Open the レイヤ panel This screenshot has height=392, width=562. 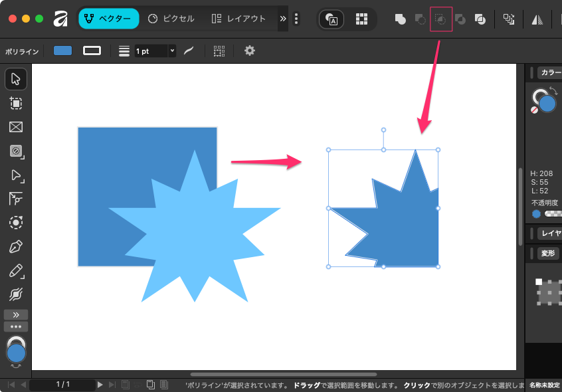pyautogui.click(x=549, y=233)
